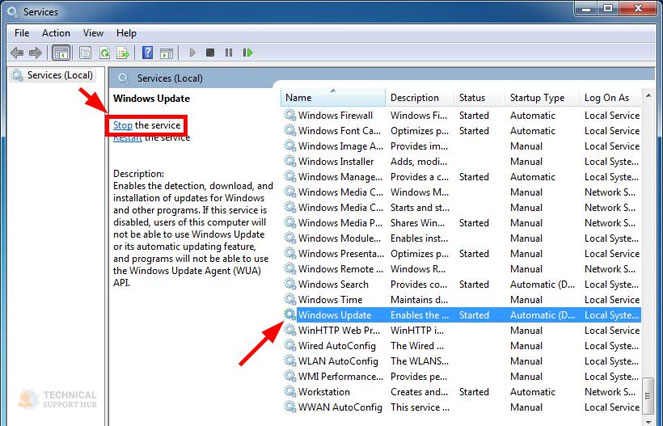Click the scroll-up arrow of the services list

pyautogui.click(x=648, y=96)
